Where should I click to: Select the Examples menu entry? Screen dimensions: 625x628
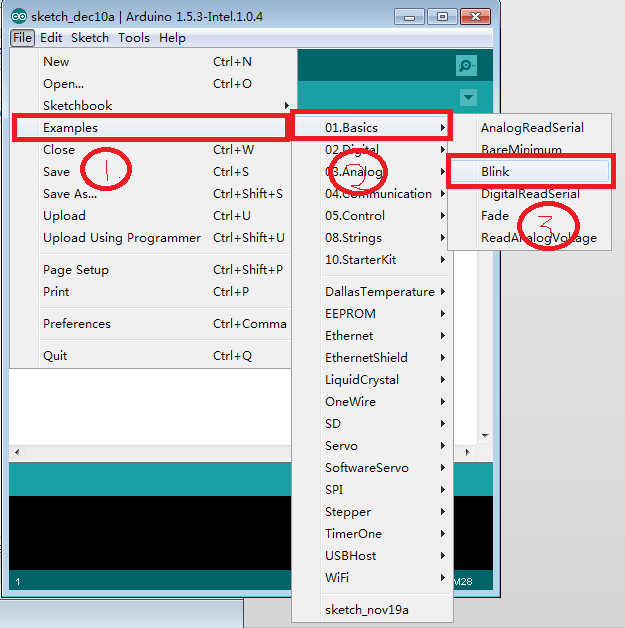[x=151, y=128]
